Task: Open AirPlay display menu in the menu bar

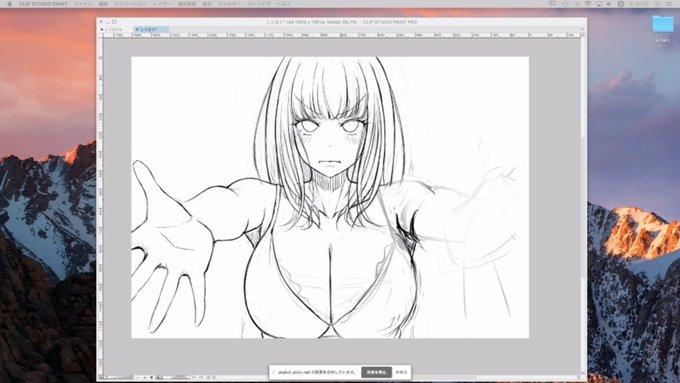Action: coord(599,3)
